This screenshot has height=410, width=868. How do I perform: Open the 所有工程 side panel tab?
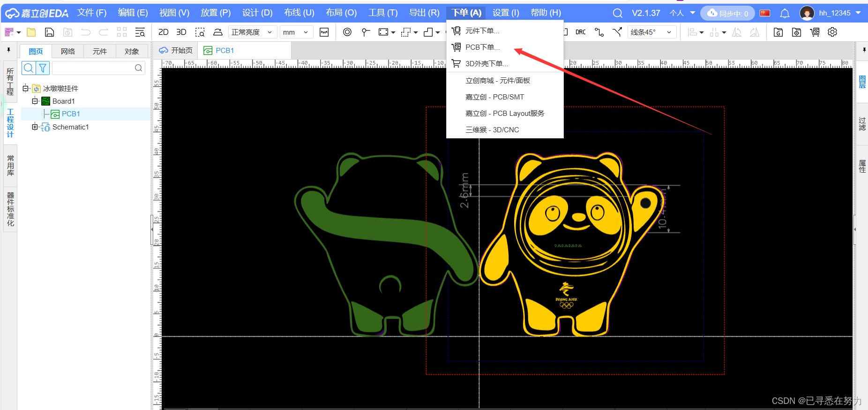10,82
